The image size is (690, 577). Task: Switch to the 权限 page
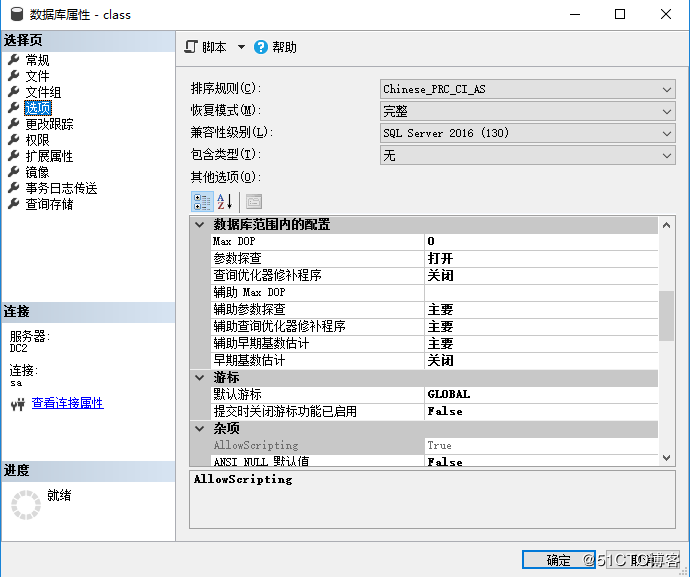[x=37, y=140]
